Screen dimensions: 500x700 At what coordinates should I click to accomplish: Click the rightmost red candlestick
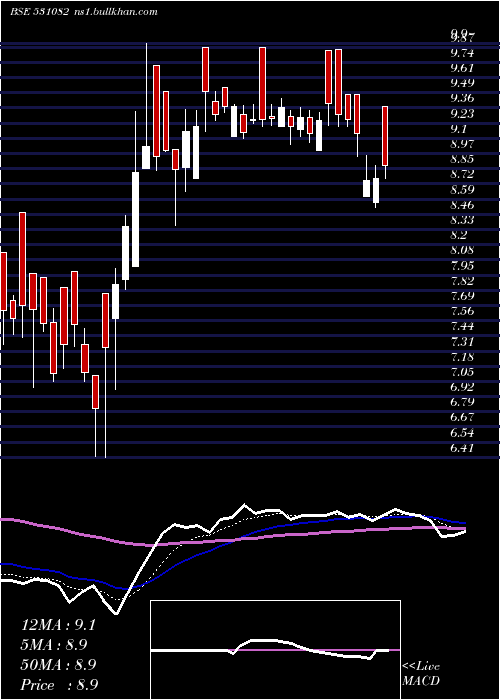click(385, 136)
